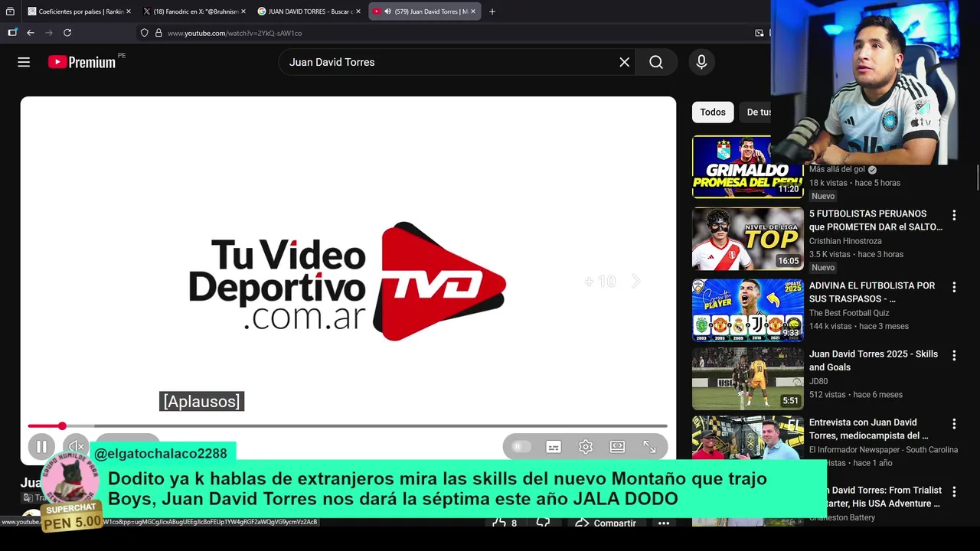This screenshot has height=551, width=980.
Task: Go to Cristhian Hinostroza channel
Action: coord(845,241)
